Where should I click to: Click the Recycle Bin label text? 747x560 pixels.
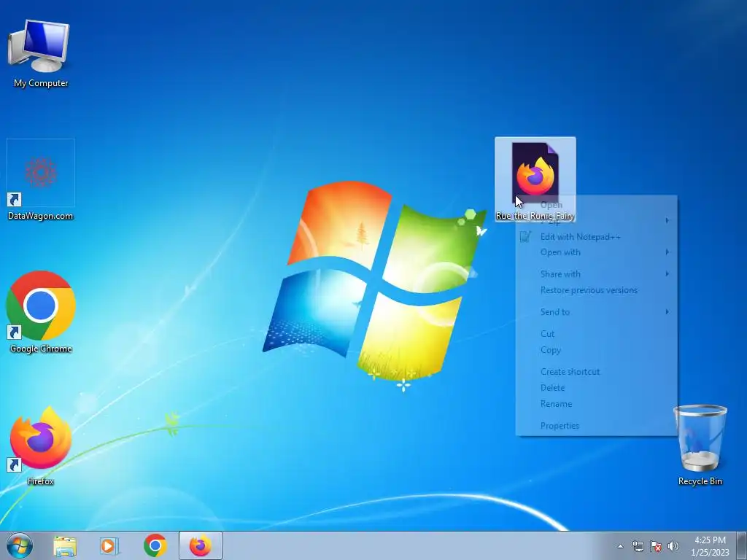[x=700, y=481]
